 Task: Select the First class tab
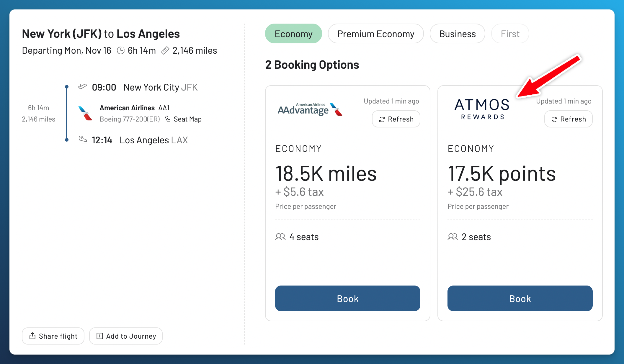510,34
